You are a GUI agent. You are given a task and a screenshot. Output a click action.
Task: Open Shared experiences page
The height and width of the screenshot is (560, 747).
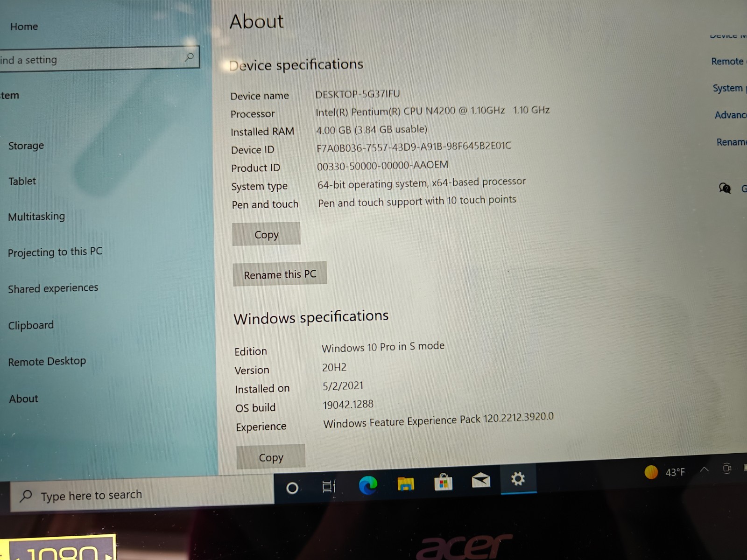[x=53, y=288]
